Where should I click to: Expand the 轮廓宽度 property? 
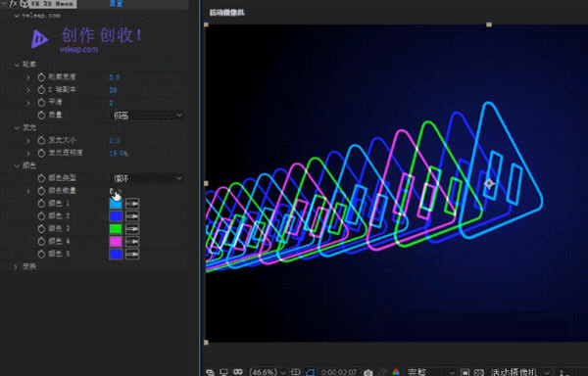tap(28, 77)
